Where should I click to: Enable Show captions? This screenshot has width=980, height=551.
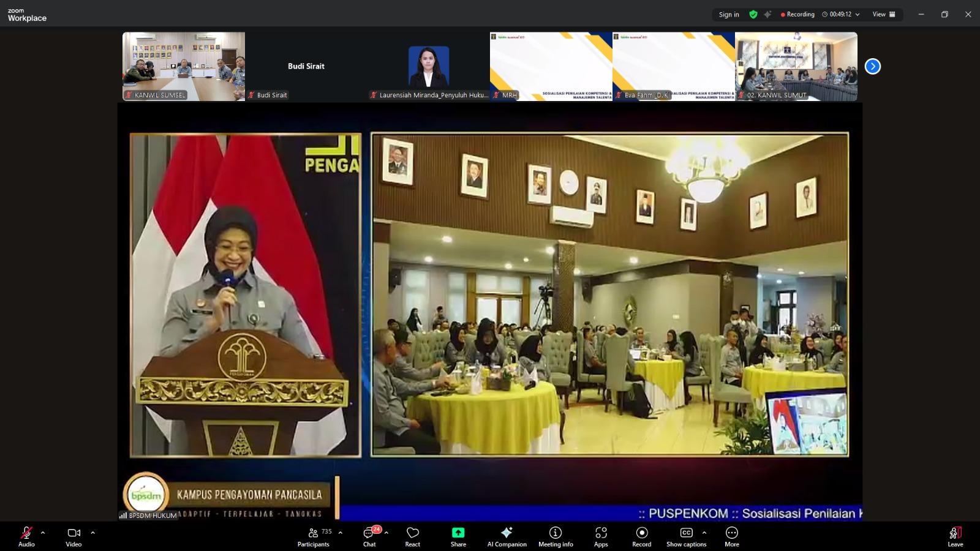click(686, 536)
